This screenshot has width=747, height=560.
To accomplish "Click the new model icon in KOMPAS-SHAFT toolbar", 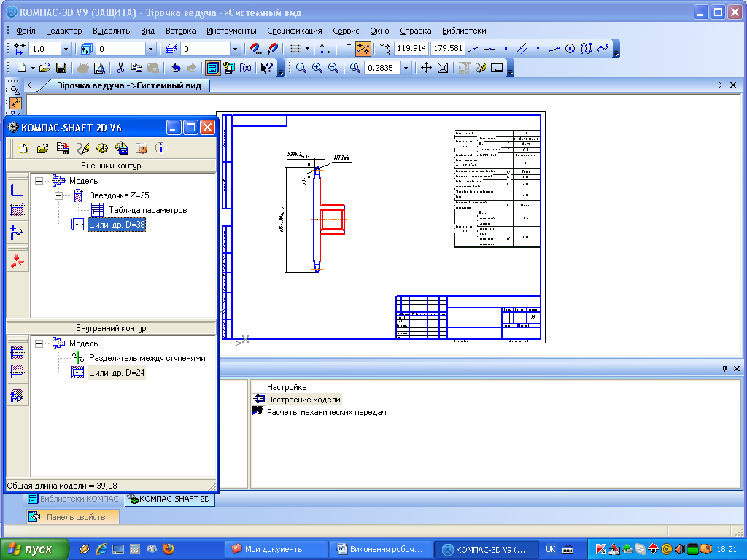I will click(x=23, y=149).
